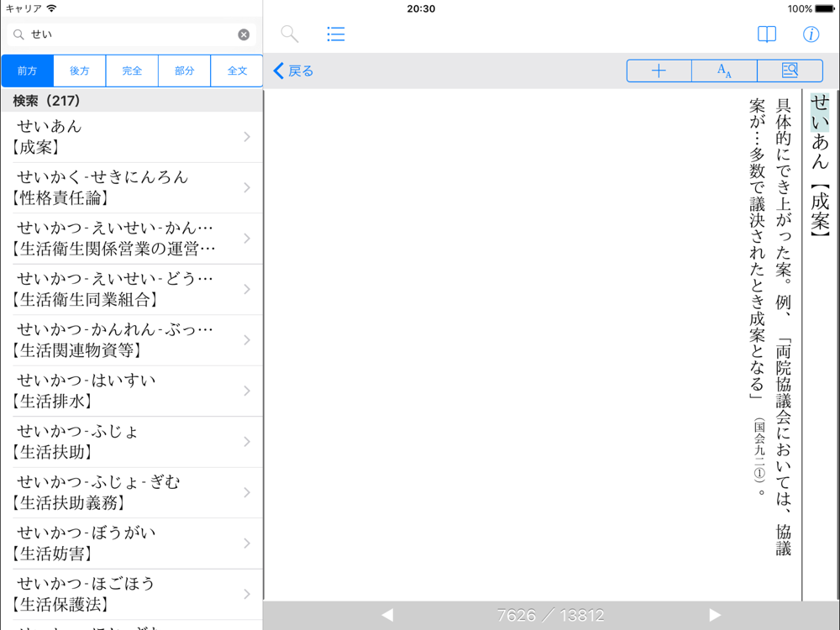
Task: Add bookmark with the plus button
Action: [x=659, y=71]
